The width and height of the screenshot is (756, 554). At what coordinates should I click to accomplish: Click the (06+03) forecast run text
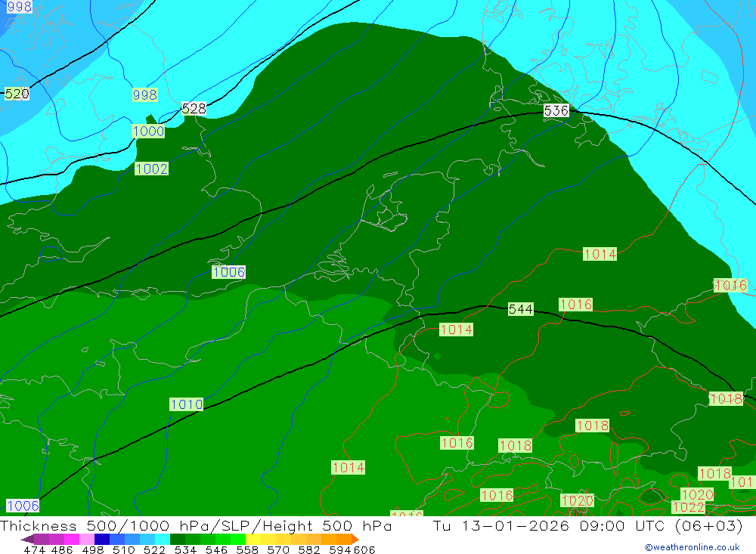[709, 525]
